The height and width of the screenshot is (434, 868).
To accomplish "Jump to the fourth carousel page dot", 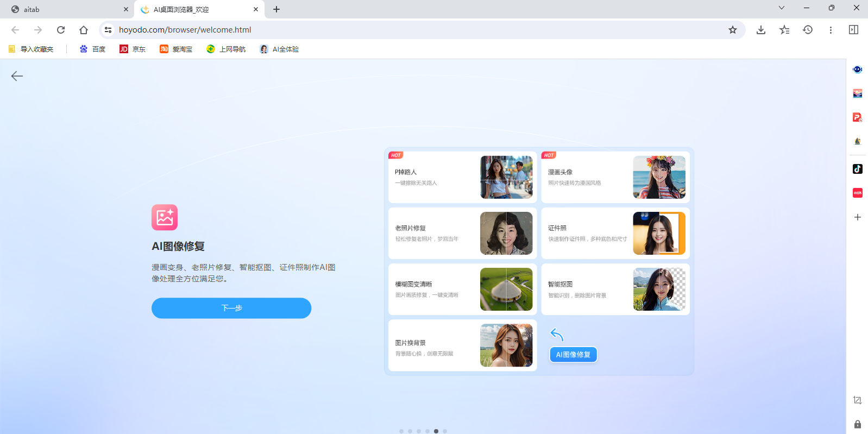I will point(427,431).
